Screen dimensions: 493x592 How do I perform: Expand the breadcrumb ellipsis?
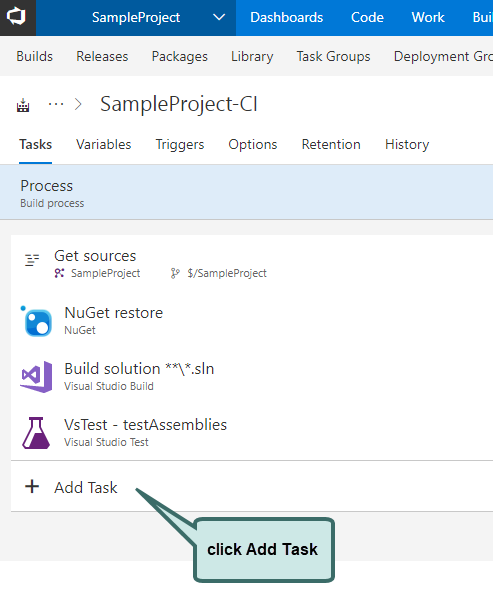tap(56, 104)
